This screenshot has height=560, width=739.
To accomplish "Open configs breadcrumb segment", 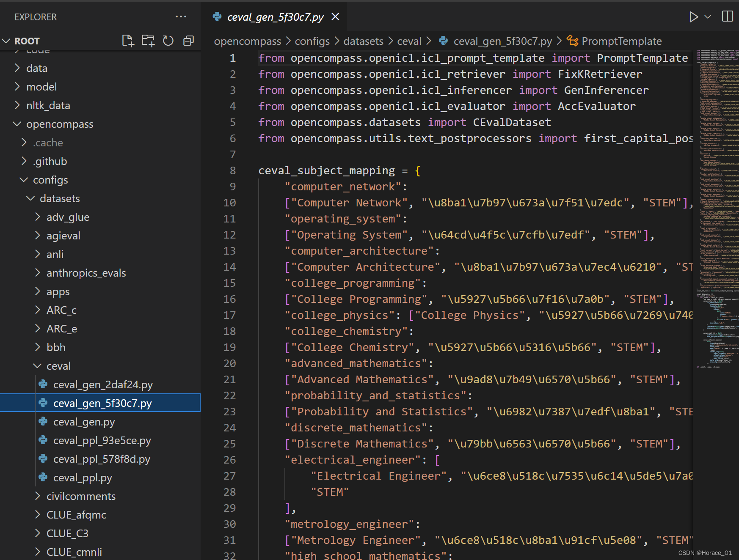I will (x=312, y=41).
